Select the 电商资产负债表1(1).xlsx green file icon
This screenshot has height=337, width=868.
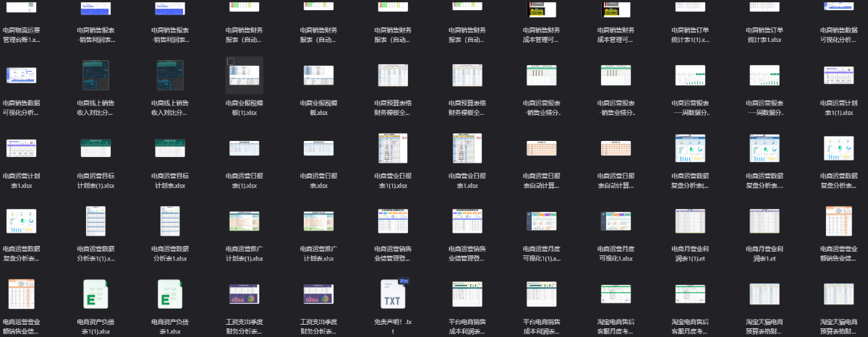tap(95, 294)
